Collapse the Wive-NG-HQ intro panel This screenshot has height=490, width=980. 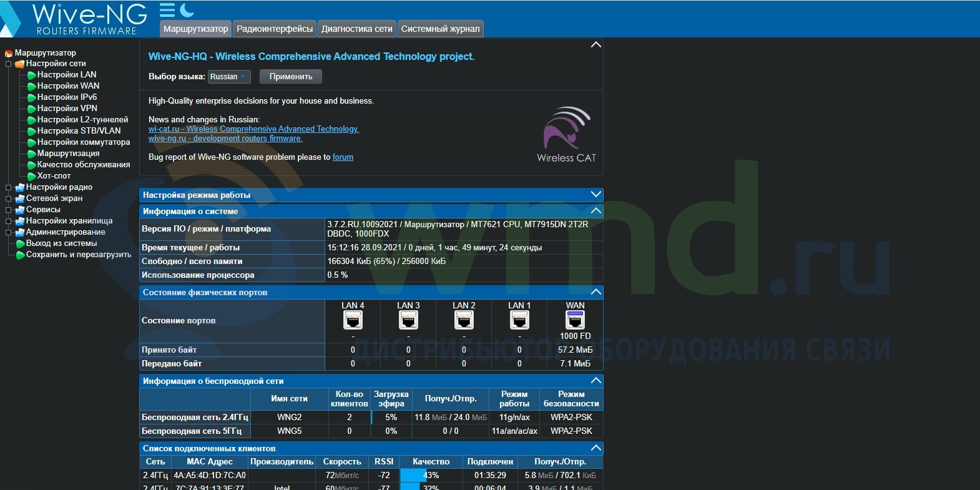[x=596, y=45]
